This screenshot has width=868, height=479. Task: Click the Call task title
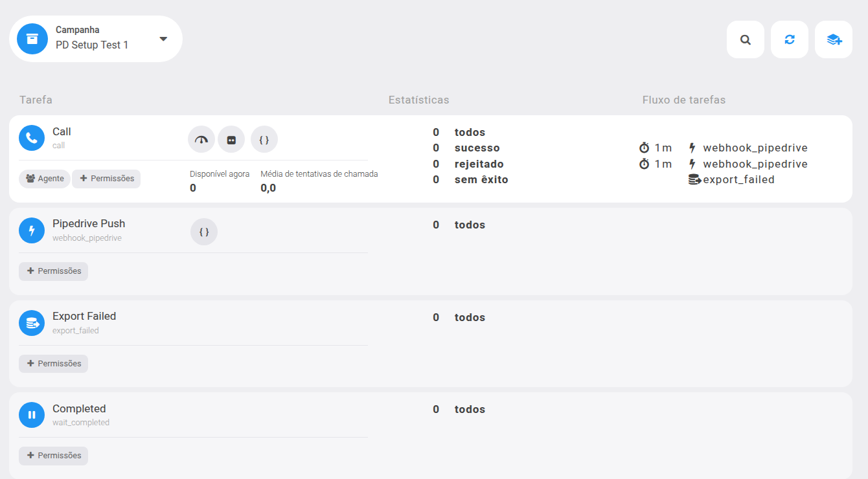(62, 132)
